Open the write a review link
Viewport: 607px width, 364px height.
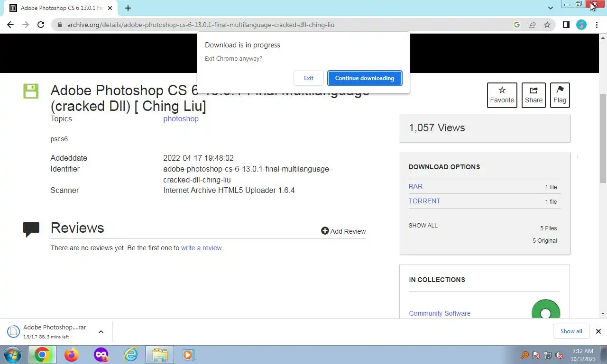click(201, 248)
